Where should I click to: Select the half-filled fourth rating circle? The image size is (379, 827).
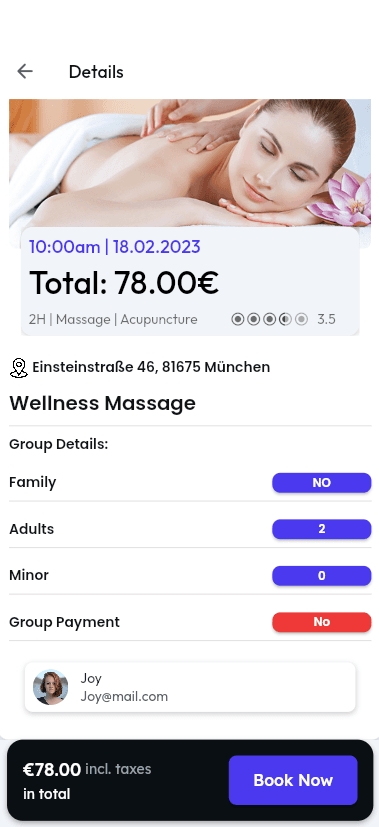click(285, 319)
